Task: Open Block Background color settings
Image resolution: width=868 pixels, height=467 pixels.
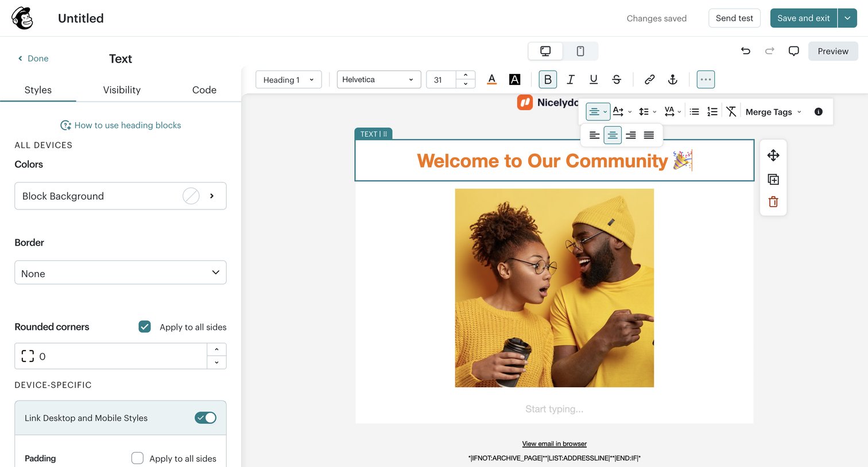Action: 121,196
